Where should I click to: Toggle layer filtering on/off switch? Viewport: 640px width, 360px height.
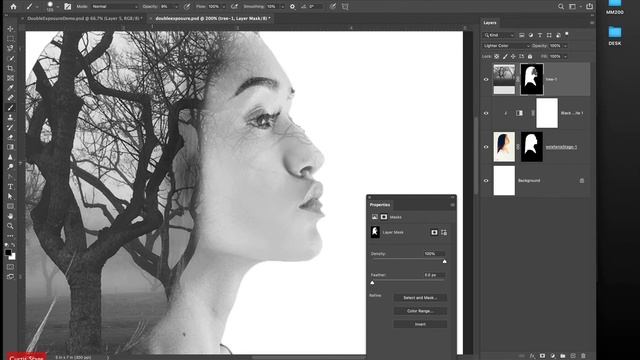[x=567, y=35]
